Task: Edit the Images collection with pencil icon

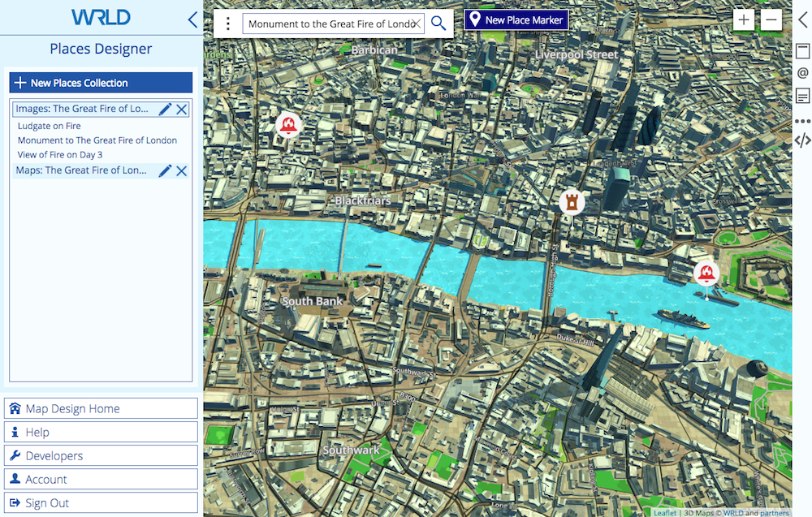Action: (x=165, y=109)
